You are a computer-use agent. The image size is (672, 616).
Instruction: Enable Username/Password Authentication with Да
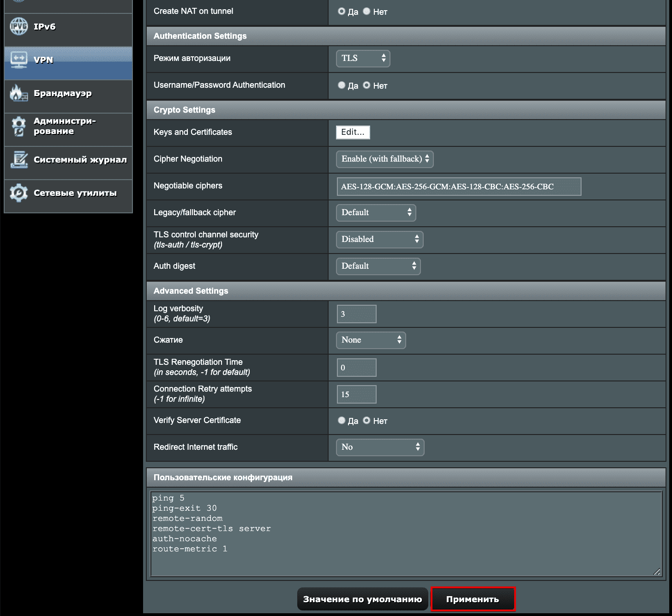[x=342, y=85]
